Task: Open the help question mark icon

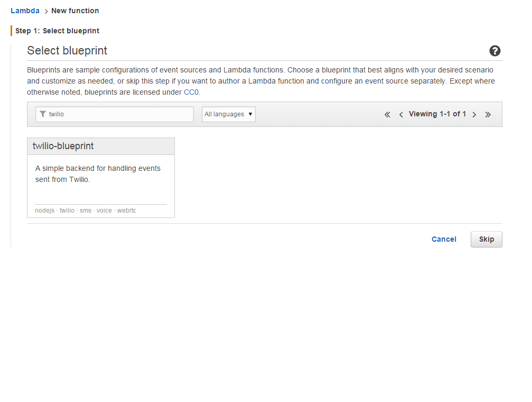Action: pos(494,51)
